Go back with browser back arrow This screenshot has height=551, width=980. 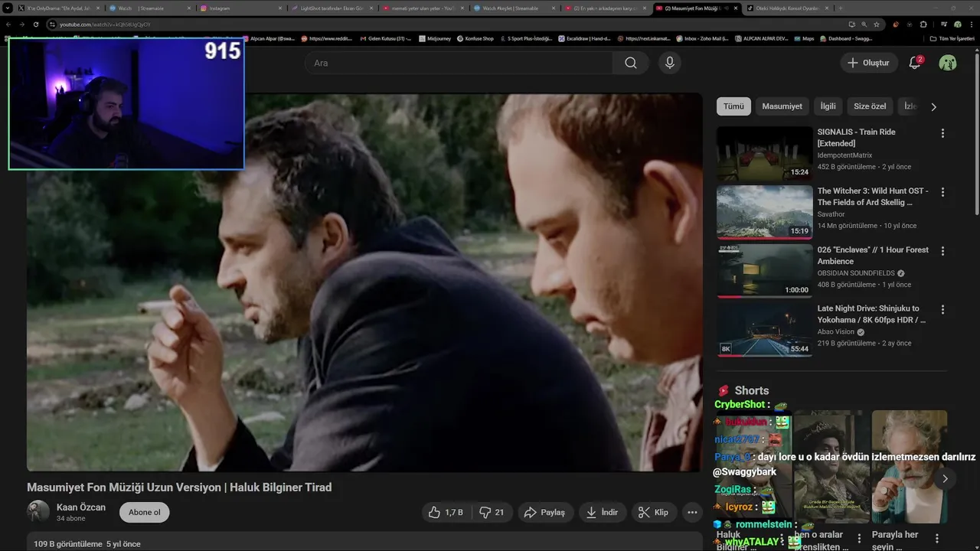(x=8, y=24)
